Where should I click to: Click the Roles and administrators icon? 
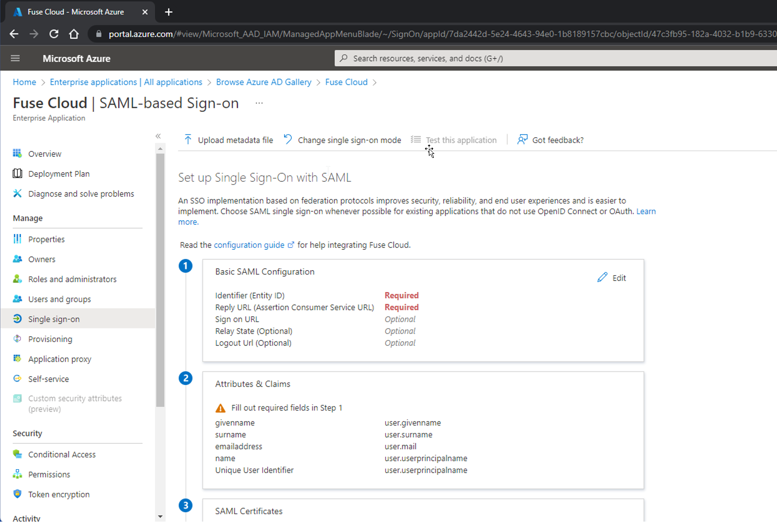(17, 279)
